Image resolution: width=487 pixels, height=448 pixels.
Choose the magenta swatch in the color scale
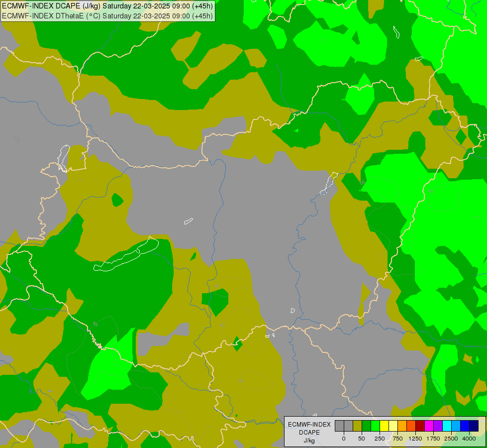[429, 426]
